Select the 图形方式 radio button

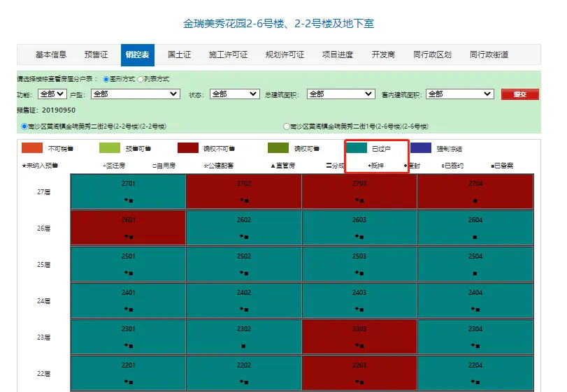point(106,79)
